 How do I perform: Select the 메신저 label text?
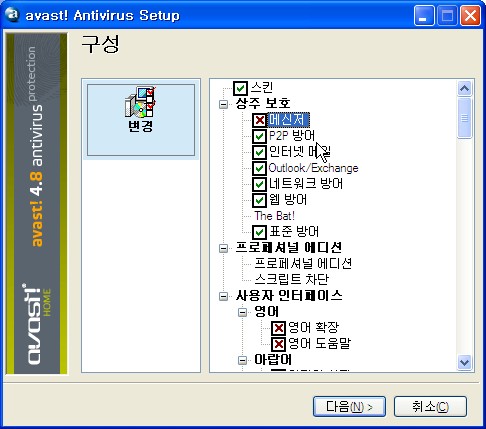288,120
